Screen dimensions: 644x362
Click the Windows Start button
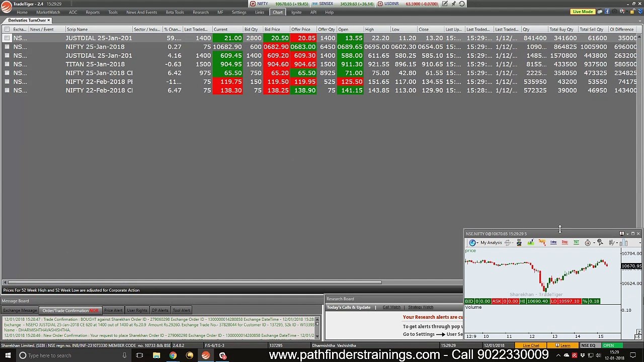pos(8,355)
